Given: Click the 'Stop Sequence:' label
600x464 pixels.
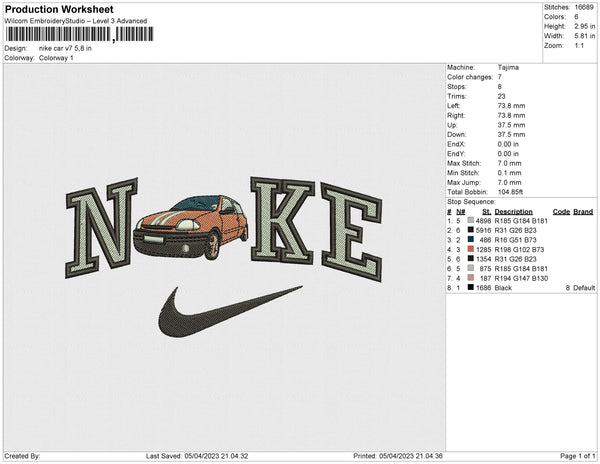Looking at the screenshot, I should (x=471, y=202).
